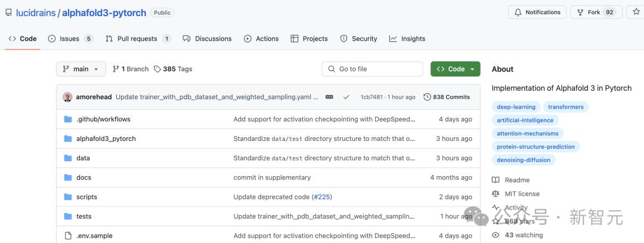The image size is (644, 243).
Task: Show the 1 Branch list
Action: (131, 69)
